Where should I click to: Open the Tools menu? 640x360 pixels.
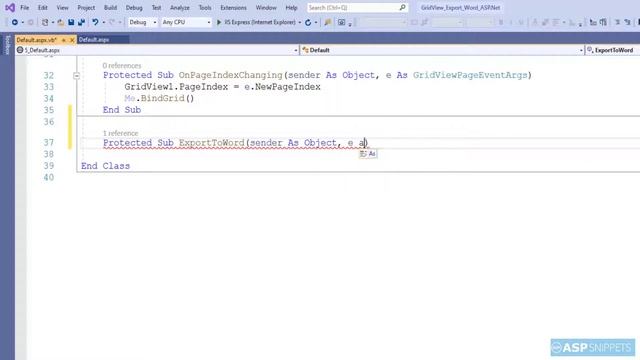click(x=205, y=8)
